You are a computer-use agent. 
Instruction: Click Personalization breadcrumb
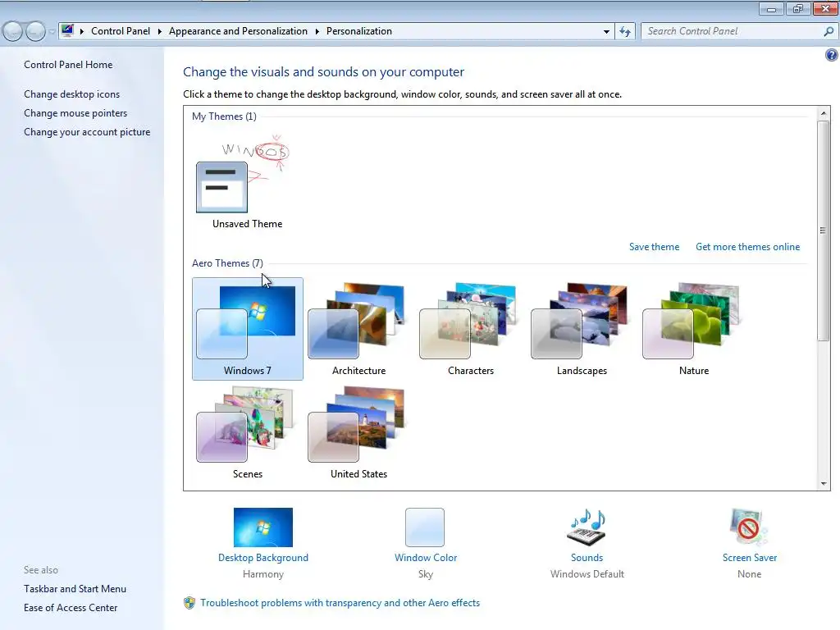click(359, 31)
